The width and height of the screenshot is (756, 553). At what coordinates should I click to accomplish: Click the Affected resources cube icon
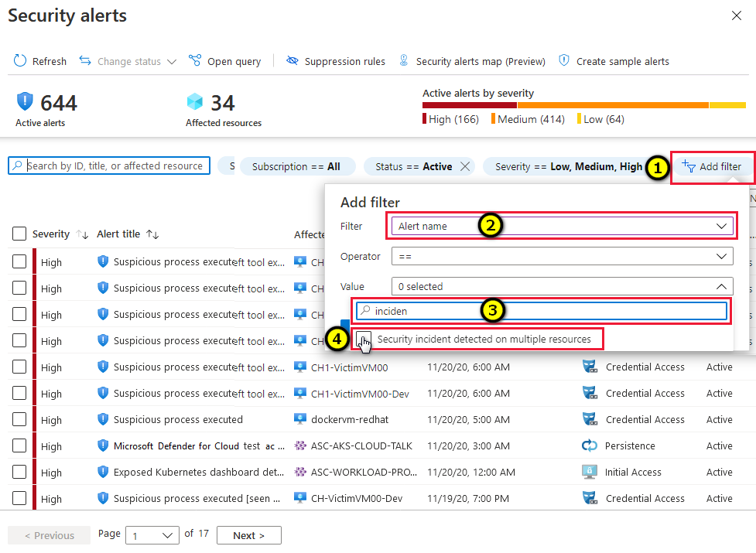pos(195,101)
